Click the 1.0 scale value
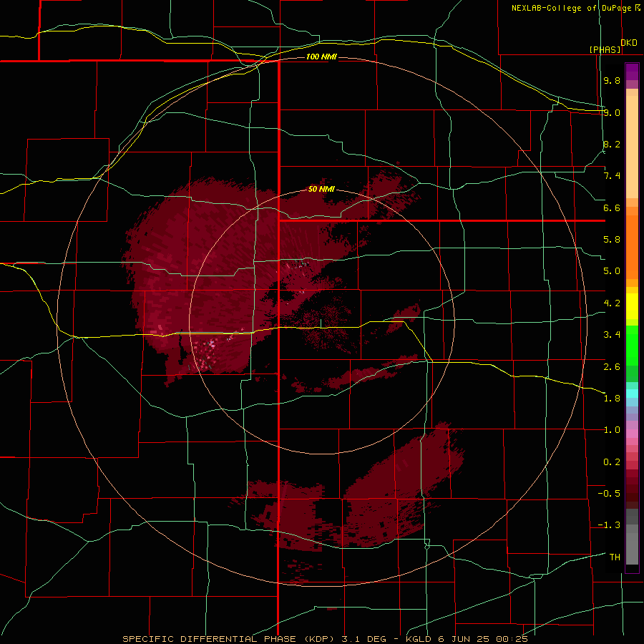644x644 pixels. [612, 430]
